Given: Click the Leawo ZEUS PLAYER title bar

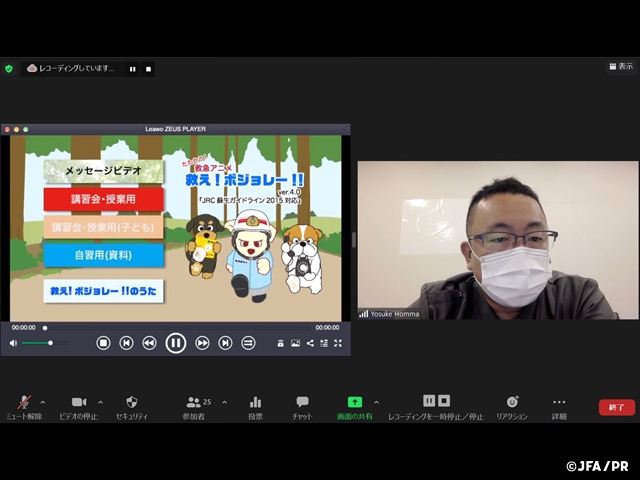Looking at the screenshot, I should (176, 129).
